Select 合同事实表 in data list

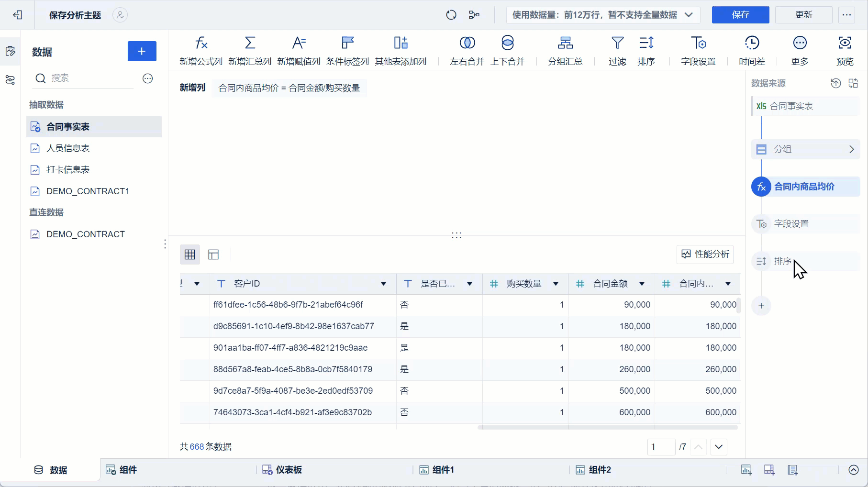pos(94,127)
